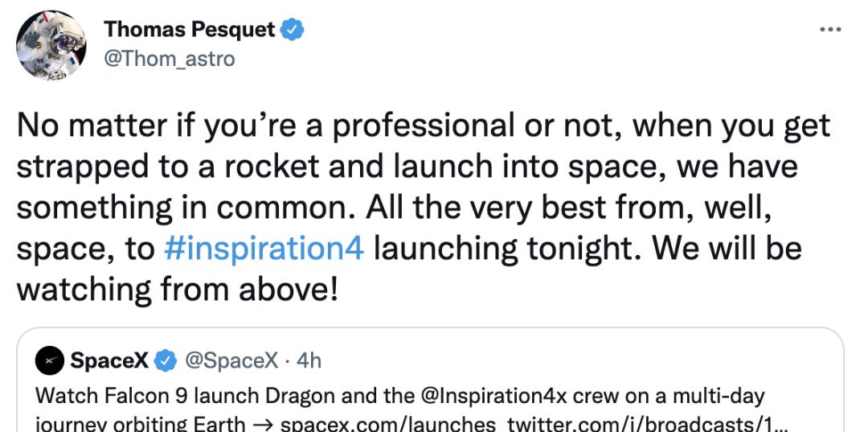Click verified badge beside Thomas Pesquet
The height and width of the screenshot is (432, 868).
[x=292, y=31]
